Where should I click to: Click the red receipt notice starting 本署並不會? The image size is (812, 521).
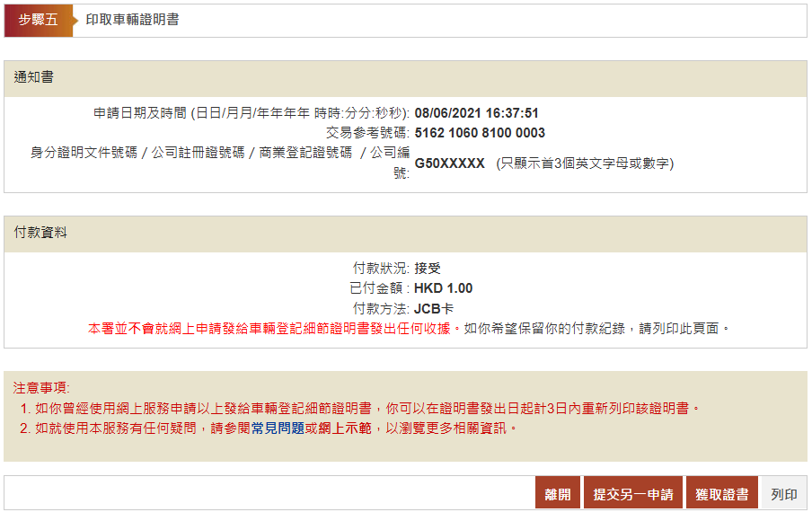pyautogui.click(x=273, y=328)
